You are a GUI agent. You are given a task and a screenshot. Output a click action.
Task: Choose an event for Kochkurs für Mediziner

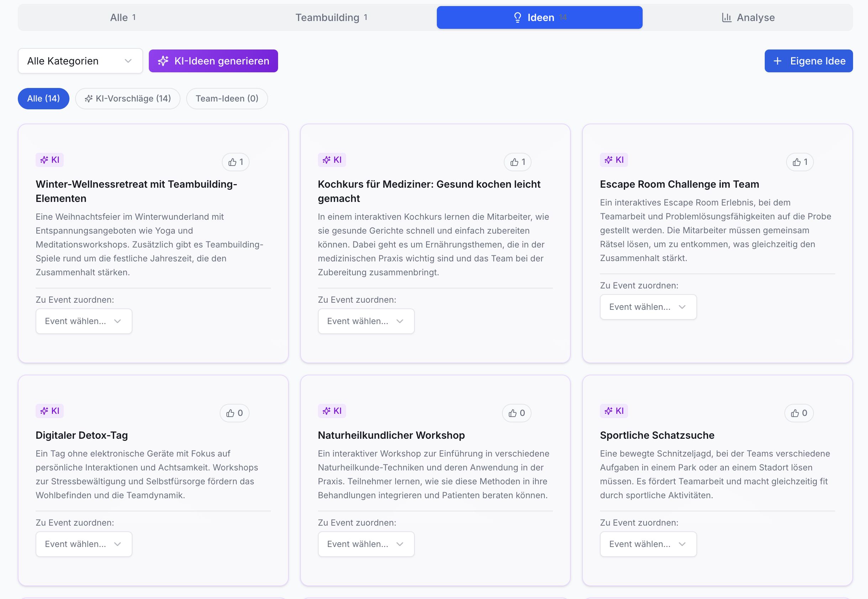pyautogui.click(x=366, y=321)
